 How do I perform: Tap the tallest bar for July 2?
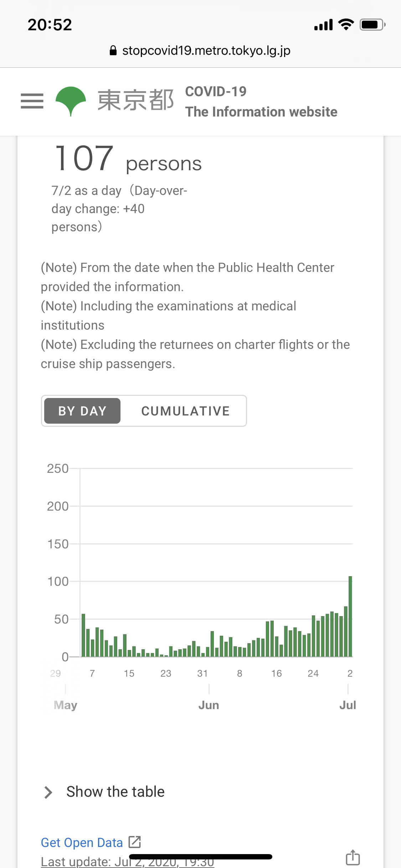coord(350,616)
